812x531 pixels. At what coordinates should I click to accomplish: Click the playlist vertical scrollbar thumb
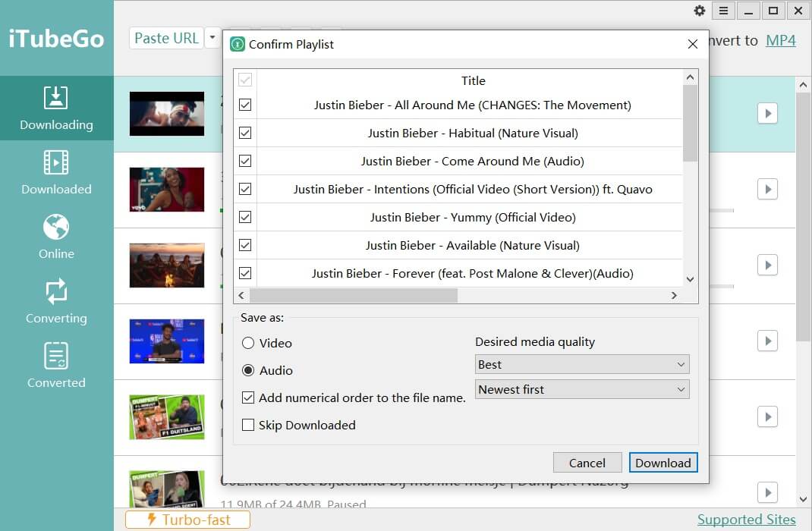(x=690, y=123)
